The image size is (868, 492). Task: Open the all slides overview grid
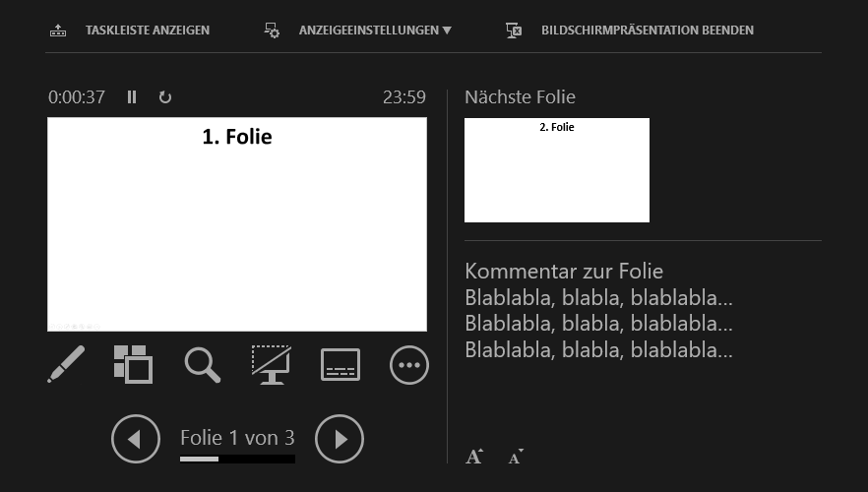[x=133, y=364]
